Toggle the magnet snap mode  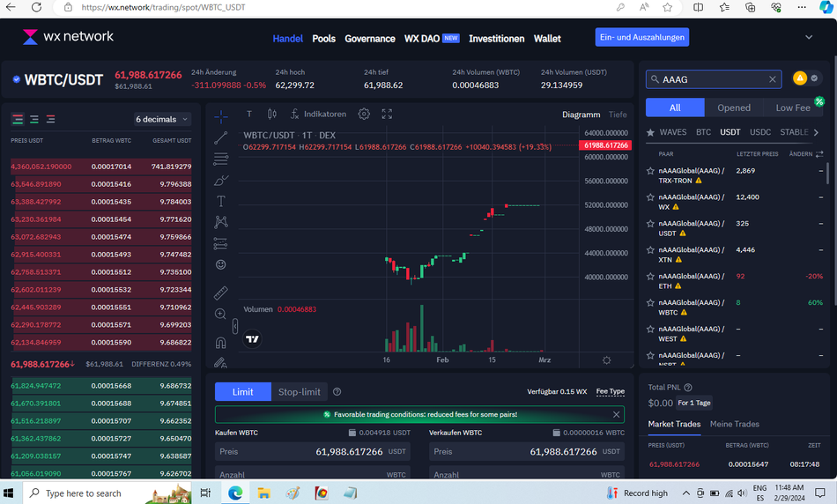221,342
